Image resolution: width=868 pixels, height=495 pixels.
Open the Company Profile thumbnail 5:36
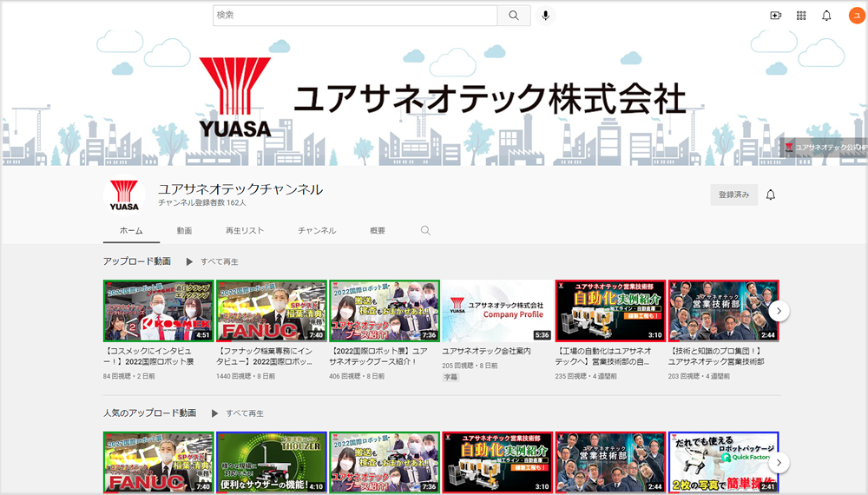click(497, 311)
